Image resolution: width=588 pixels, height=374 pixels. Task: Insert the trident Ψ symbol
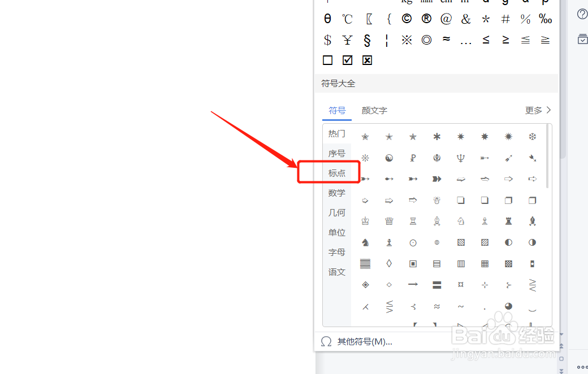coord(461,158)
